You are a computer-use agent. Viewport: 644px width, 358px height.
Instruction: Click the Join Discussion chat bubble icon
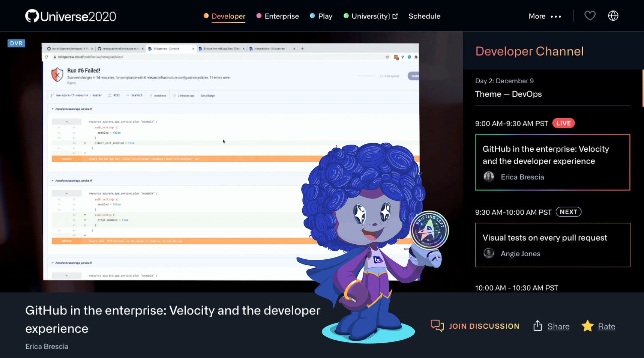coord(437,326)
